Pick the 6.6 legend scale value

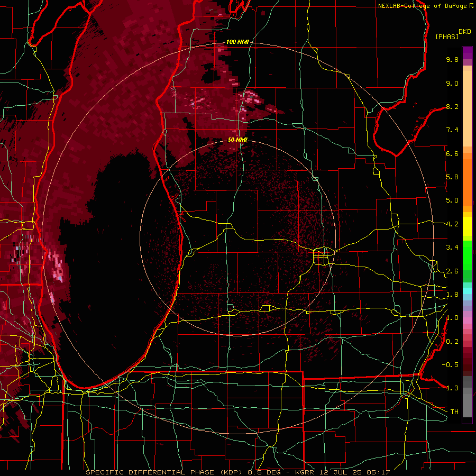(452, 153)
